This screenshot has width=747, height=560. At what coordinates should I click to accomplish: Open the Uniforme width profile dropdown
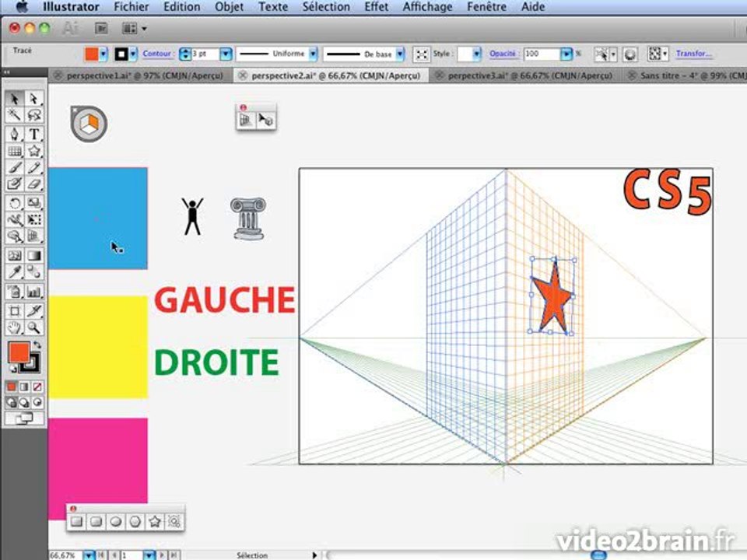coord(313,54)
